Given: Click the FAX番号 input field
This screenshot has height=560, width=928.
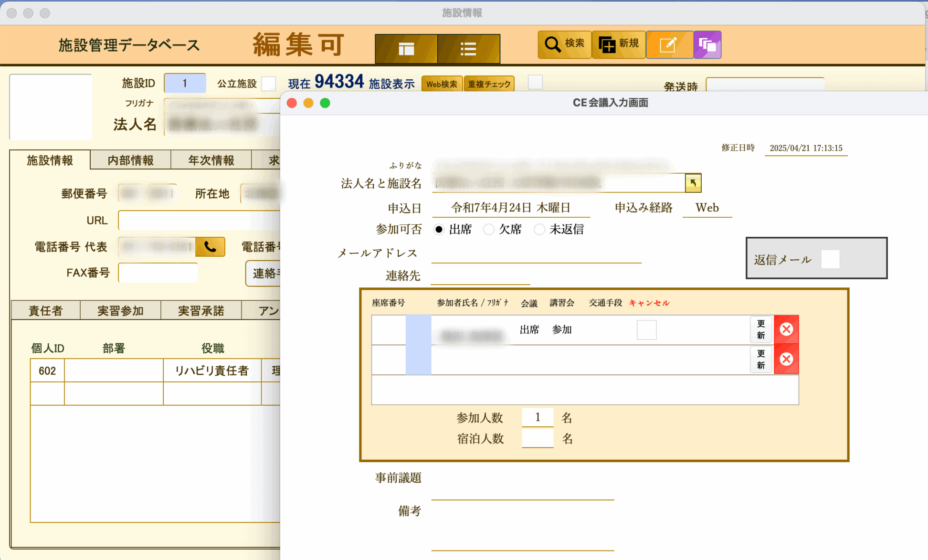Looking at the screenshot, I should point(158,273).
